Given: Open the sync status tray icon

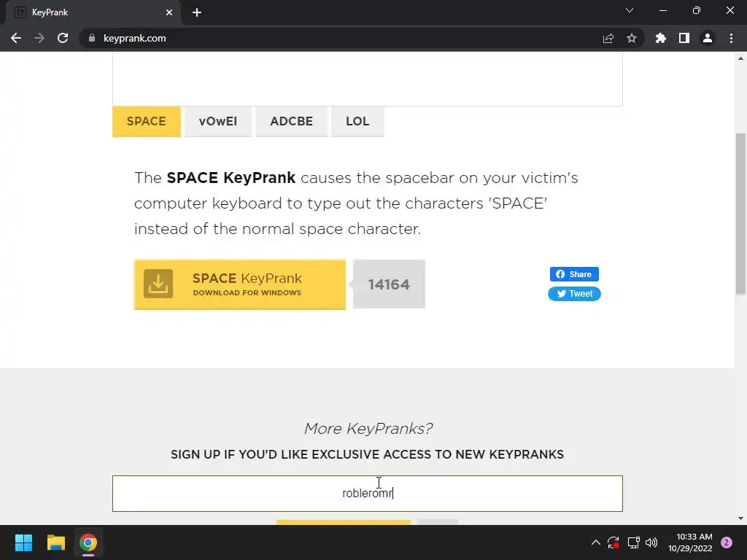Looking at the screenshot, I should pyautogui.click(x=613, y=542).
